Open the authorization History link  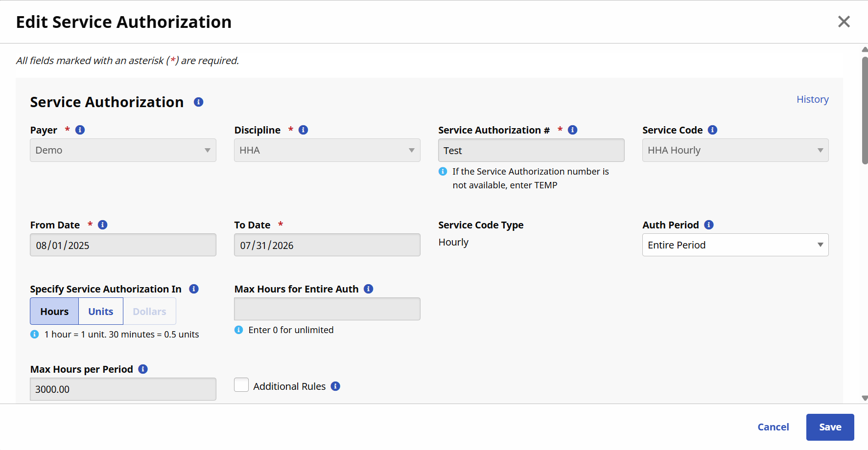813,99
